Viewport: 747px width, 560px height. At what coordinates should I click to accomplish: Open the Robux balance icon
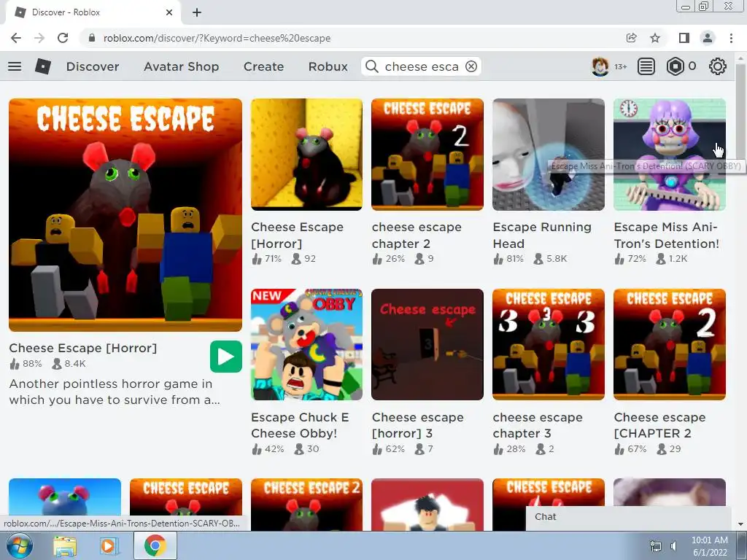675,66
